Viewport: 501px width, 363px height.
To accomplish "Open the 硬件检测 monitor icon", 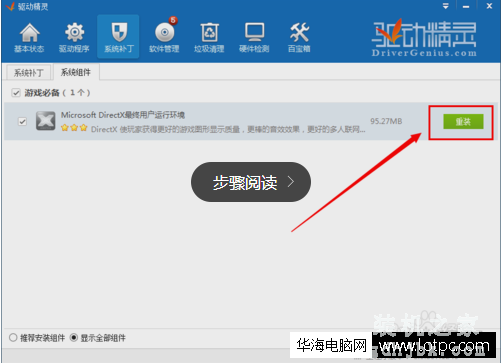I will [254, 37].
